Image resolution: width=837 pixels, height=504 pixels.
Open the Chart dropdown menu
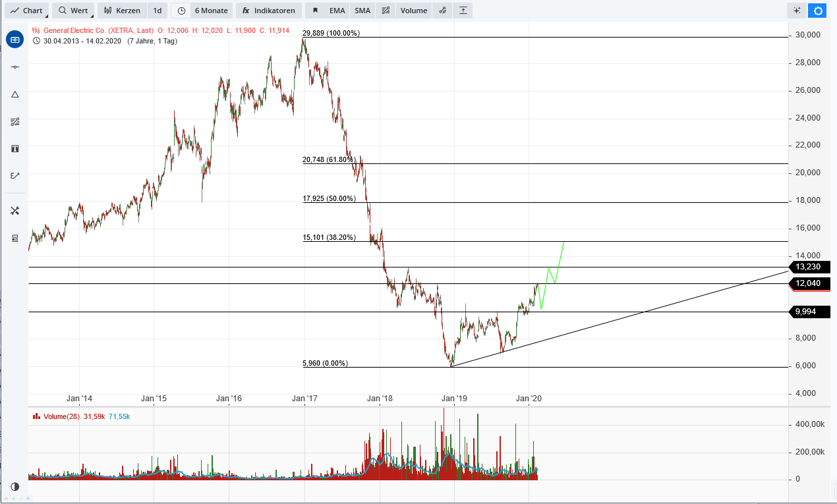pyautogui.click(x=26, y=10)
